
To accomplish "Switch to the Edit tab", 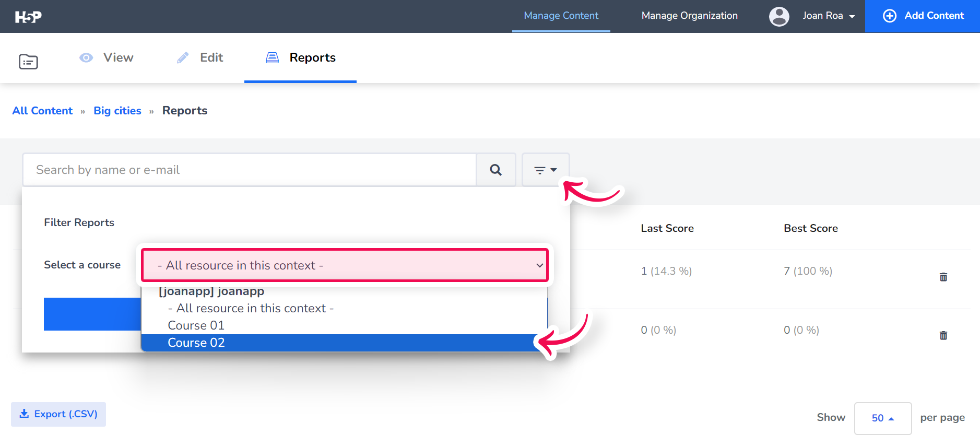I will coord(200,57).
